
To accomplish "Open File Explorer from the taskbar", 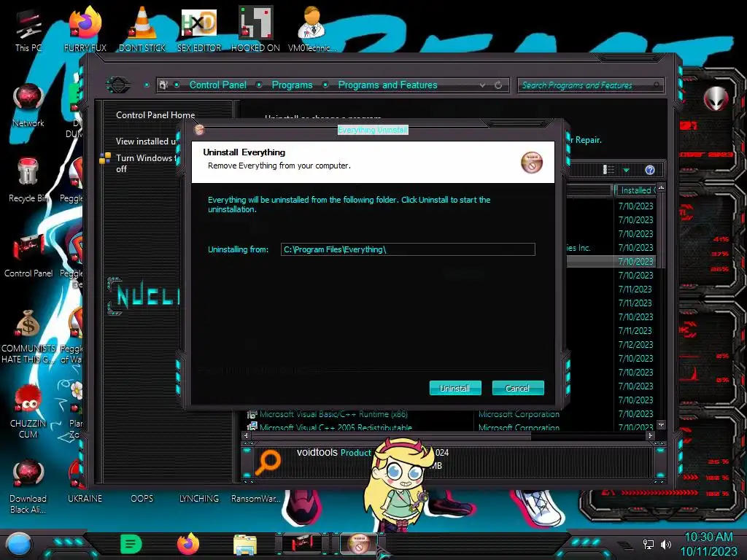I will tap(245, 545).
